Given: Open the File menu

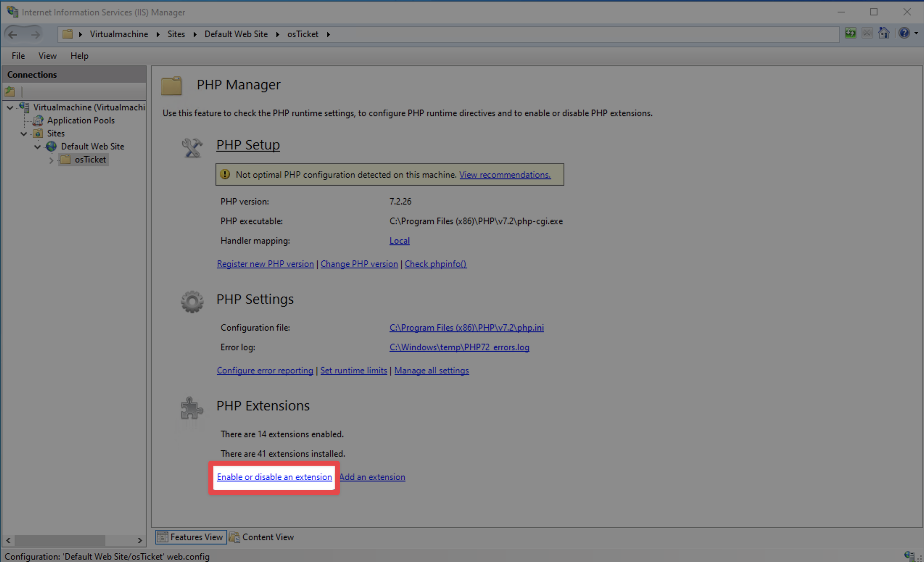Looking at the screenshot, I should (18, 56).
